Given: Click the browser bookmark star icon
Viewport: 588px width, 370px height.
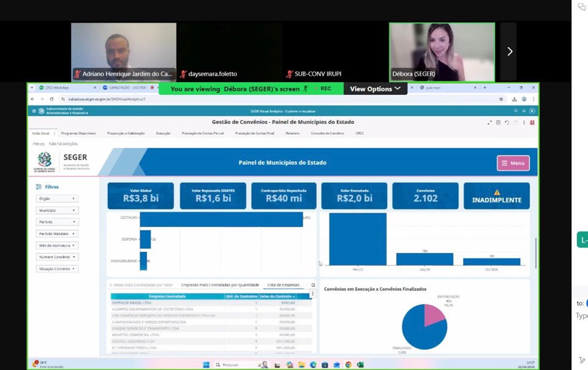Looking at the screenshot, I should 501,99.
